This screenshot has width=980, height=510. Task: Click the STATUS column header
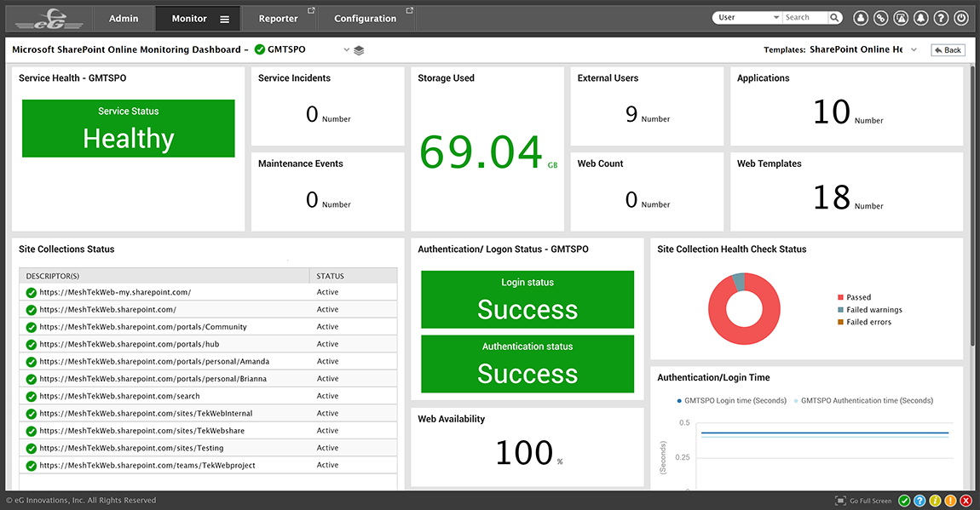pyautogui.click(x=353, y=276)
